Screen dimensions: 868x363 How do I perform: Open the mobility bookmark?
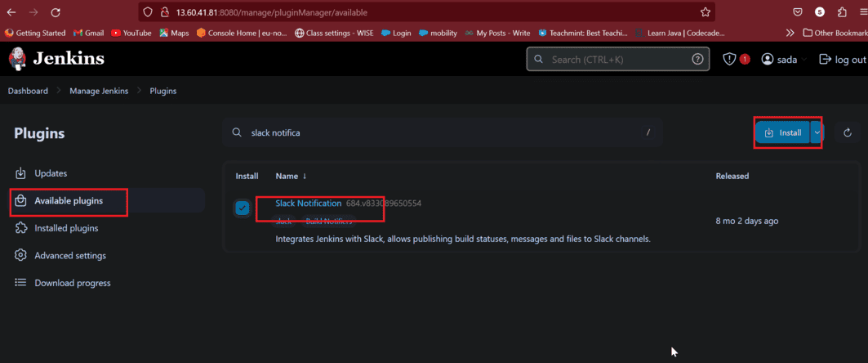[438, 34]
